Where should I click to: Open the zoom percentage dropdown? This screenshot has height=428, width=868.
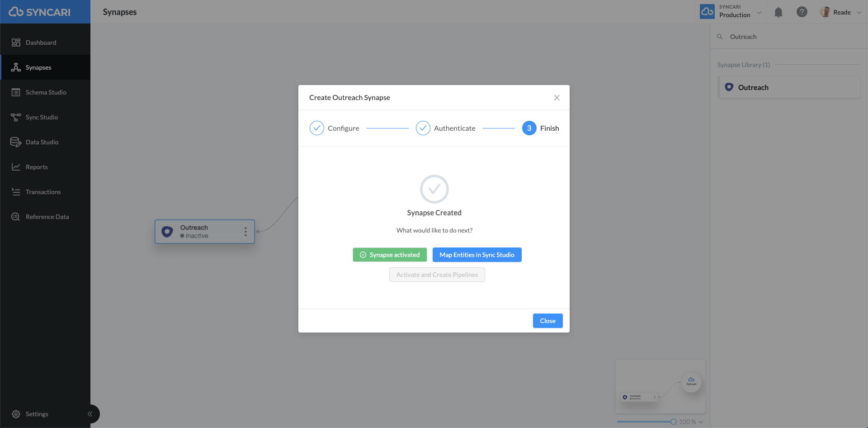[701, 422]
